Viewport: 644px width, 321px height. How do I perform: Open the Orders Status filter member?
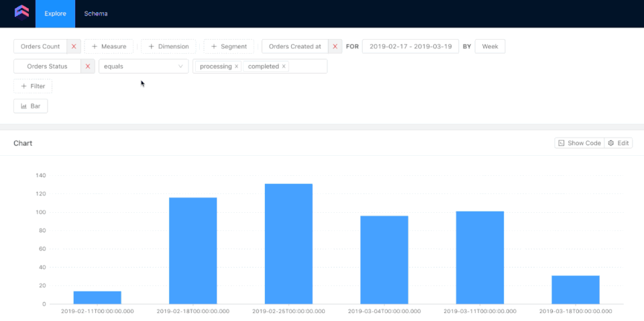tap(47, 66)
